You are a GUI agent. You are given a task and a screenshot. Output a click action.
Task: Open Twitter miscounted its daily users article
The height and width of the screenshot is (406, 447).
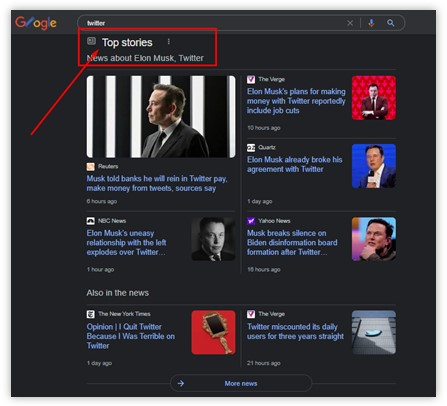(295, 331)
